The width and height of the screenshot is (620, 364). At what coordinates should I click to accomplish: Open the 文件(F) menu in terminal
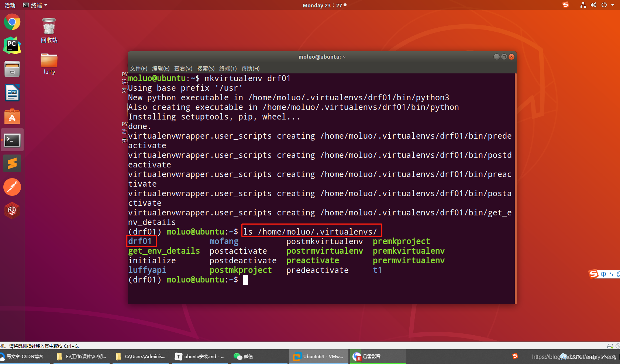click(x=139, y=69)
